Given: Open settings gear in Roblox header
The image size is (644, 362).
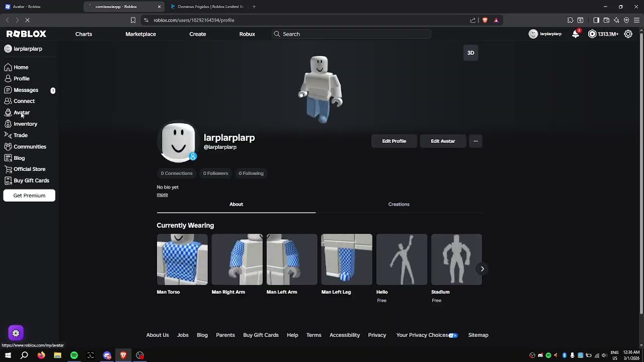Looking at the screenshot, I should pos(628,34).
